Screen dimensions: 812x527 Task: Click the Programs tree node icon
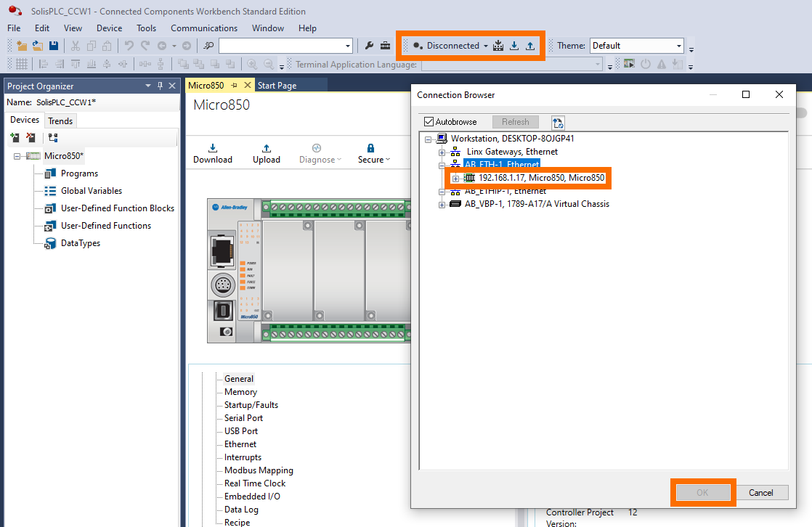(50, 173)
